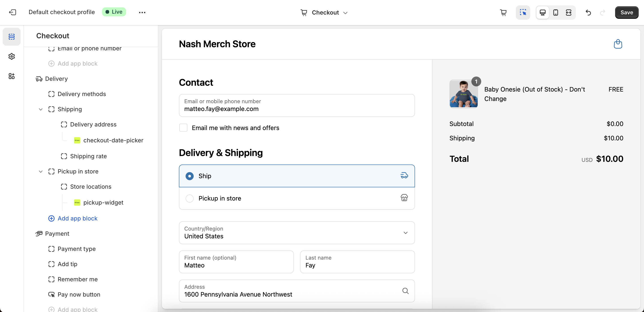Screen dimensions: 644x312
Task: Toggle the inspector selection tool icon
Action: click(523, 12)
